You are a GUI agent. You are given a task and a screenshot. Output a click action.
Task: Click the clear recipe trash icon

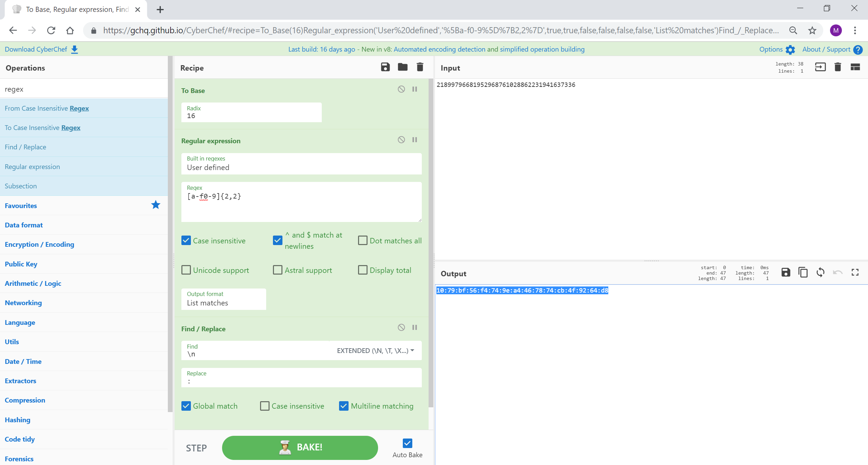(420, 67)
